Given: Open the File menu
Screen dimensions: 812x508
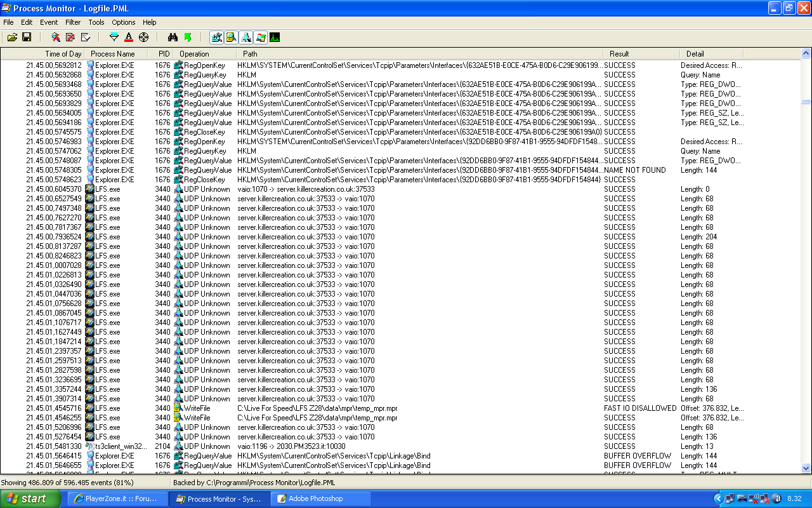Looking at the screenshot, I should point(8,22).
